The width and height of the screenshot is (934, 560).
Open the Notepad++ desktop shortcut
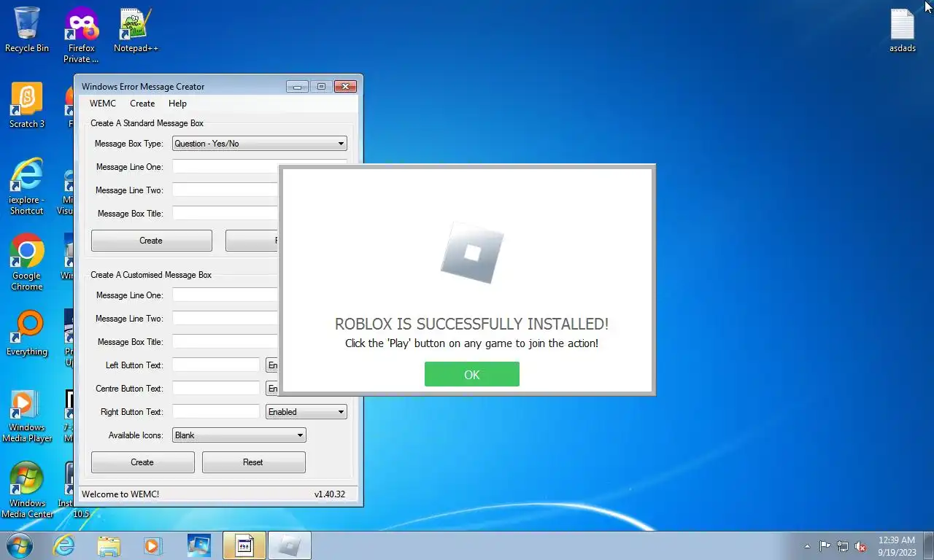pyautogui.click(x=136, y=29)
